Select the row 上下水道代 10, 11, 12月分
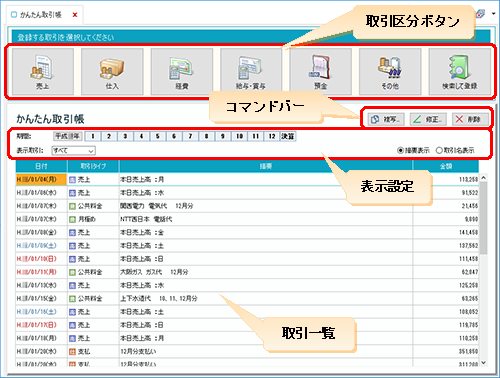Screen dimensions: 500x378 point(247,299)
